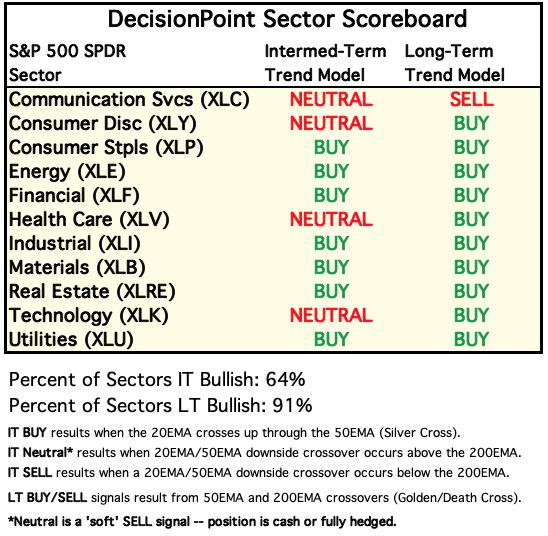The width and height of the screenshot is (548, 536).
Task: Click the Percent of Sectors LT Bullish line
Action: tap(161, 405)
